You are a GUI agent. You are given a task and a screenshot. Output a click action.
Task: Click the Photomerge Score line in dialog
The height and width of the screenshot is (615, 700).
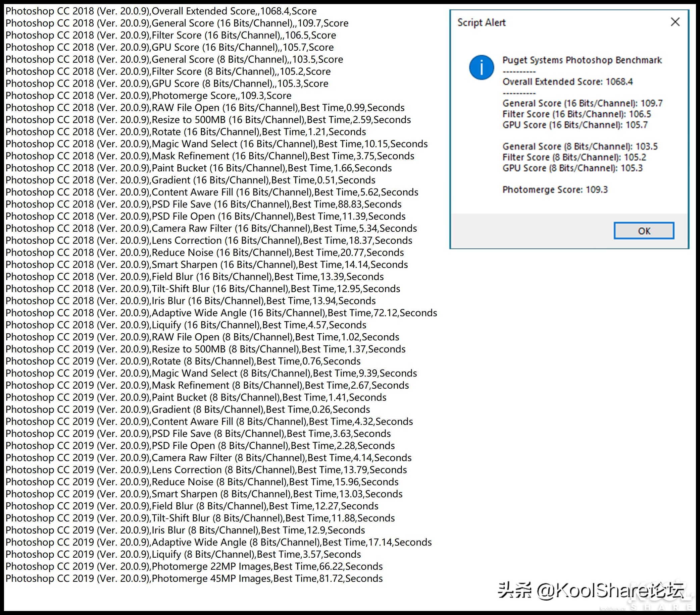pos(554,189)
